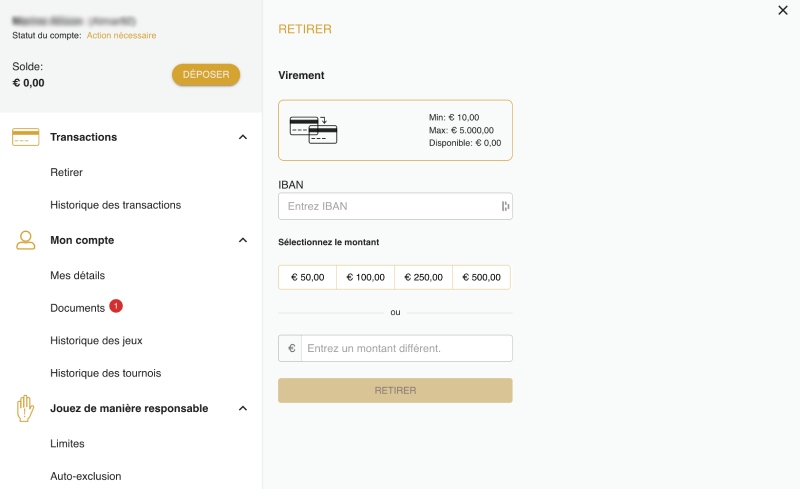Click the red Documents notification badge

(x=116, y=306)
